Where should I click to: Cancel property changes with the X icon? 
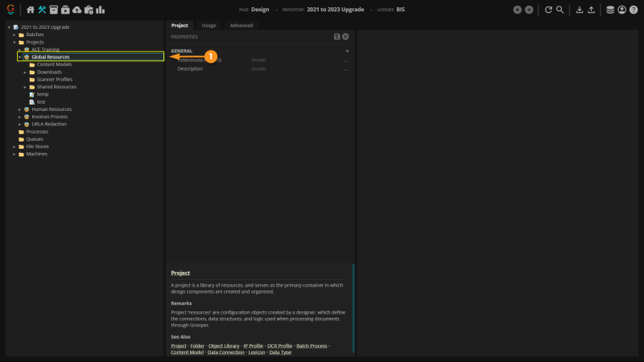pyautogui.click(x=345, y=36)
